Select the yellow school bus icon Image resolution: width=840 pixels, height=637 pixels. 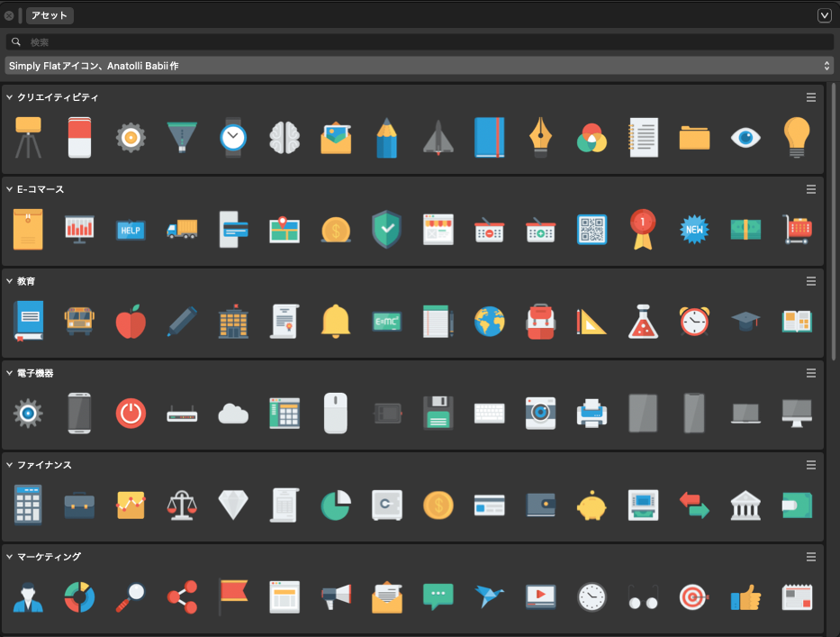(79, 322)
